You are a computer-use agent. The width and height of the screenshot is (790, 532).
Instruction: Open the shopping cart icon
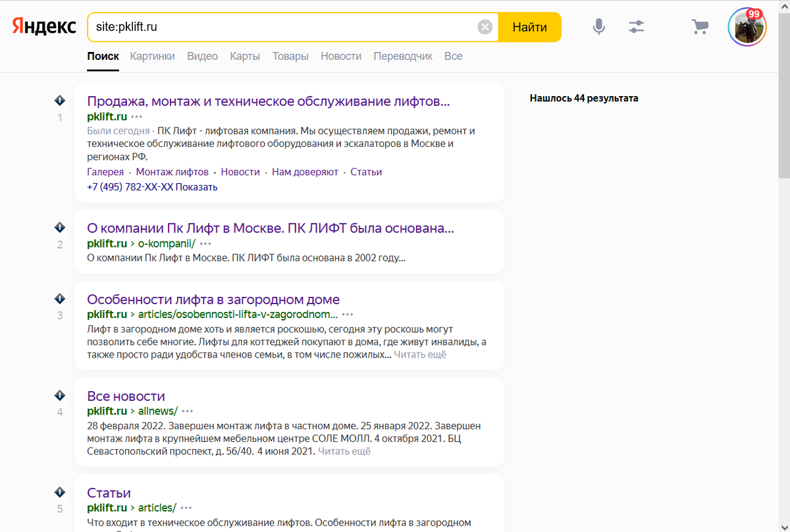pos(700,27)
